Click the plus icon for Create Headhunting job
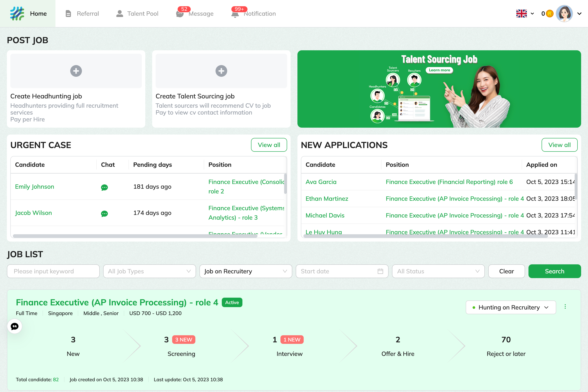588x392 pixels. click(76, 71)
